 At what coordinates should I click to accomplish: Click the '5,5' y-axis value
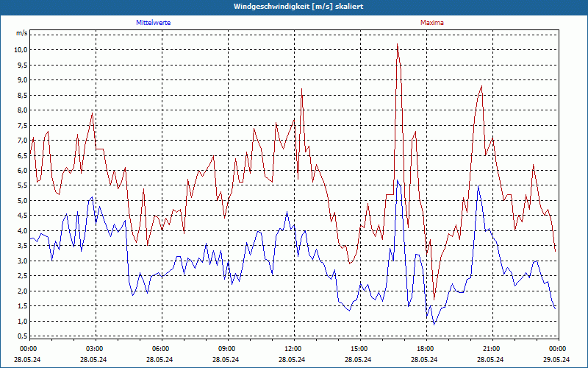tap(23, 185)
